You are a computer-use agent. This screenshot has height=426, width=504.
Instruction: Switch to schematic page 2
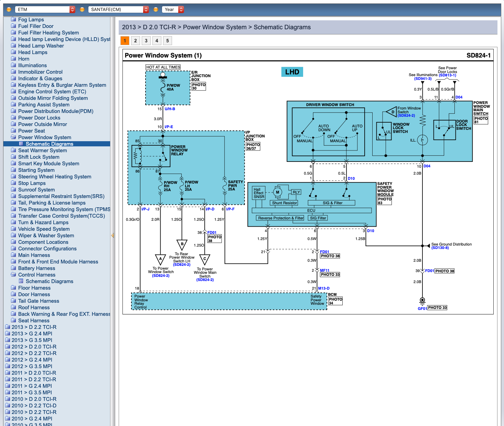click(136, 41)
